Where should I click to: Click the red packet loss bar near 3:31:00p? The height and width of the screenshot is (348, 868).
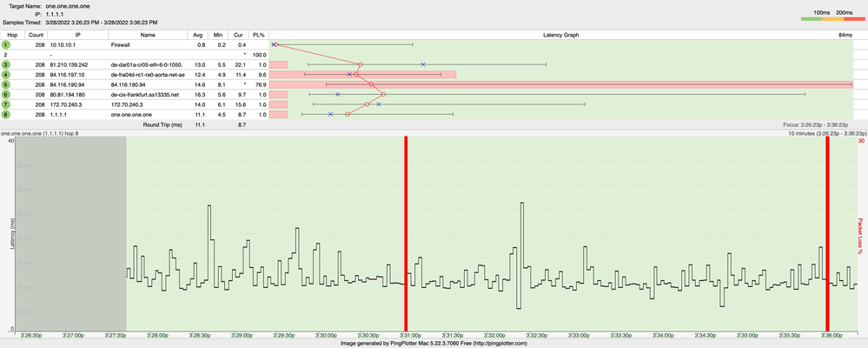[x=406, y=234]
